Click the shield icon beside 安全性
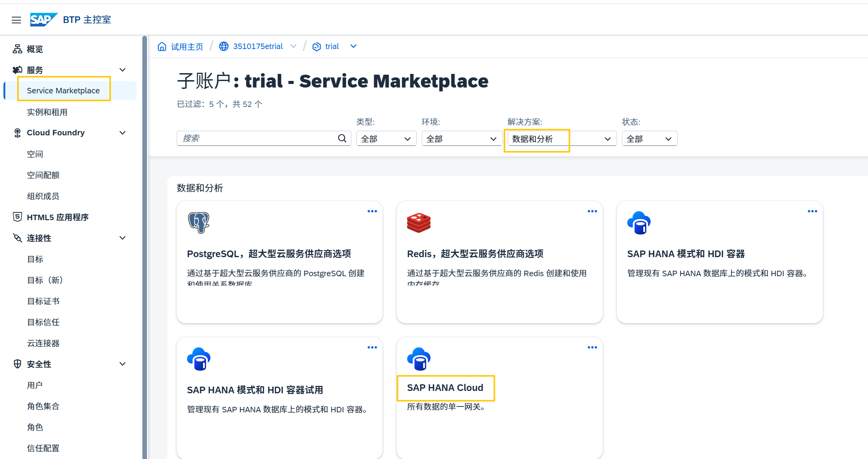Image resolution: width=868 pixels, height=459 pixels. click(17, 364)
